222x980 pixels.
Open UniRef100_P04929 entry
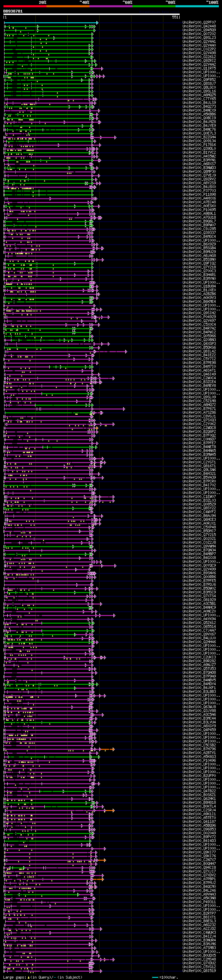(199, 317)
